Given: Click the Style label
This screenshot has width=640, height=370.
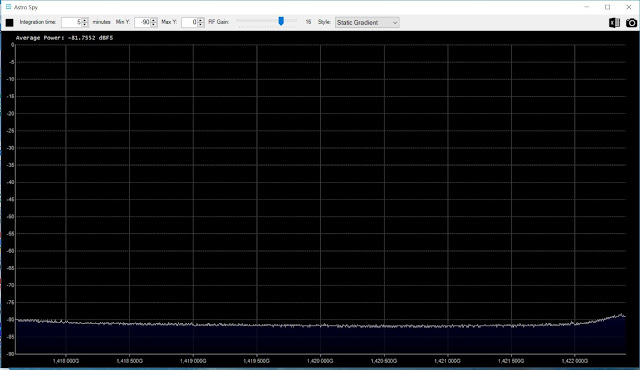Looking at the screenshot, I should click(324, 22).
